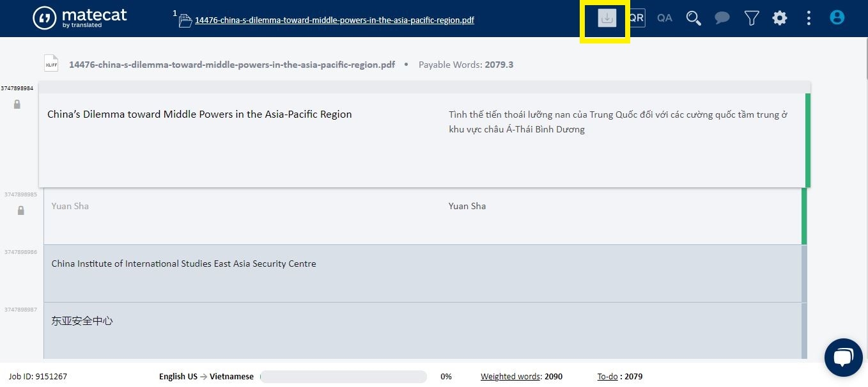Open the user profile avatar menu
Screen dimensions: 868x387
click(x=837, y=18)
